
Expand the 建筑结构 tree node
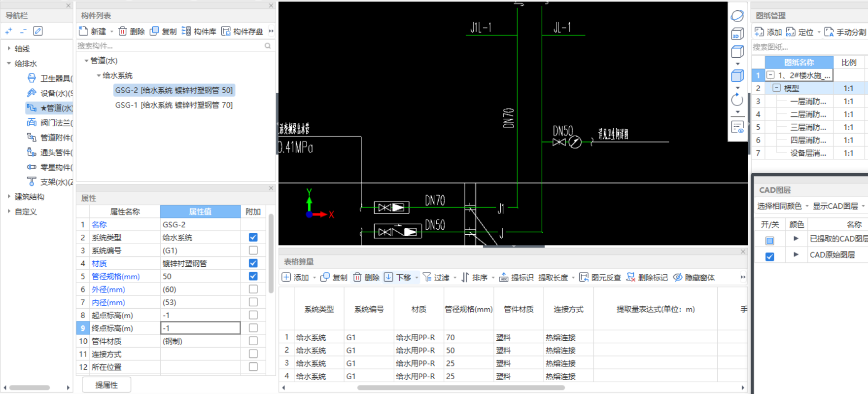(x=9, y=196)
